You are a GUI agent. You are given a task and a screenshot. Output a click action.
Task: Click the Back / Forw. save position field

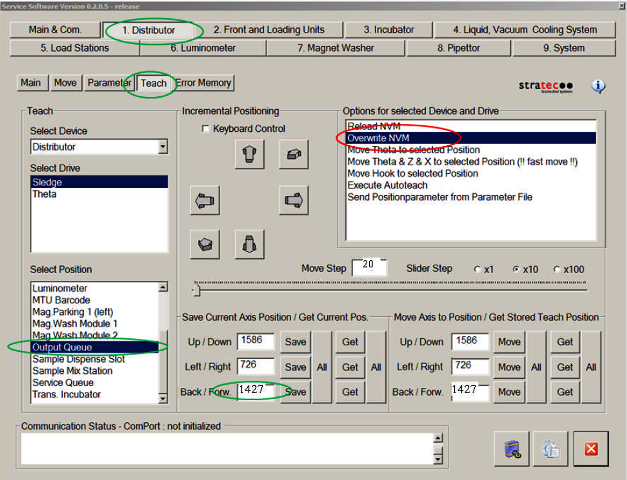point(256,391)
